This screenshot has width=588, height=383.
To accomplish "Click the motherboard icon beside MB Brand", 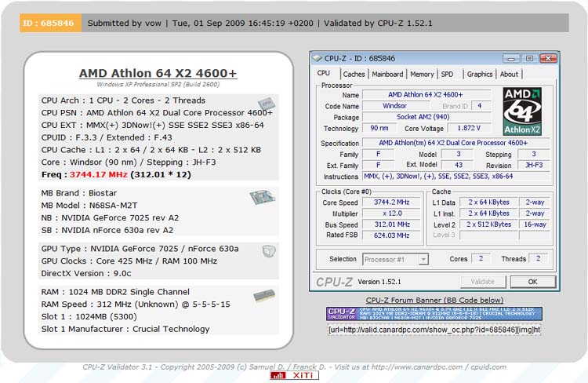I will (x=263, y=197).
